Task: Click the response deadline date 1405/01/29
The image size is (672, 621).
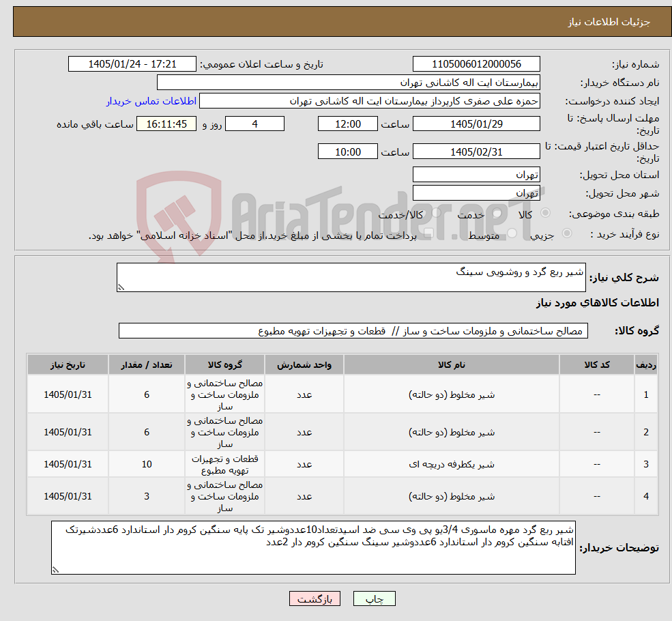Action: pos(476,124)
